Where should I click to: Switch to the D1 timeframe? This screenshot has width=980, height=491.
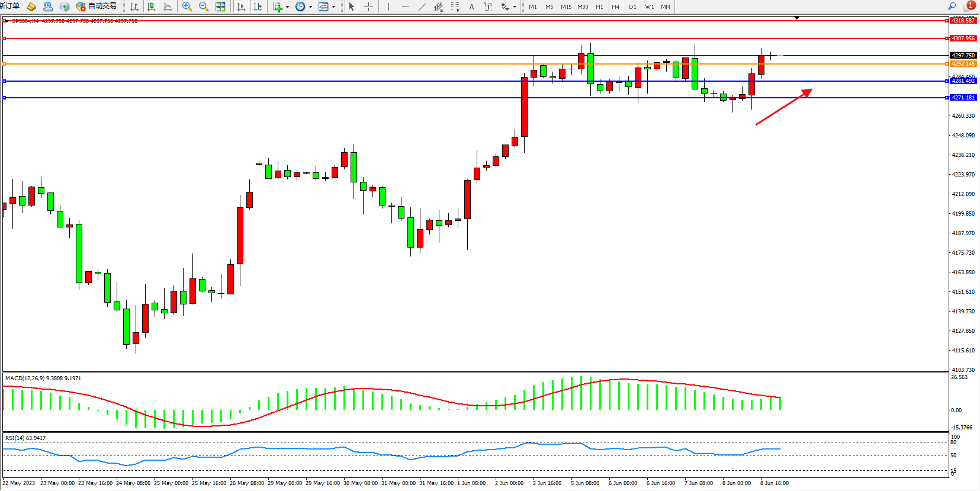632,7
